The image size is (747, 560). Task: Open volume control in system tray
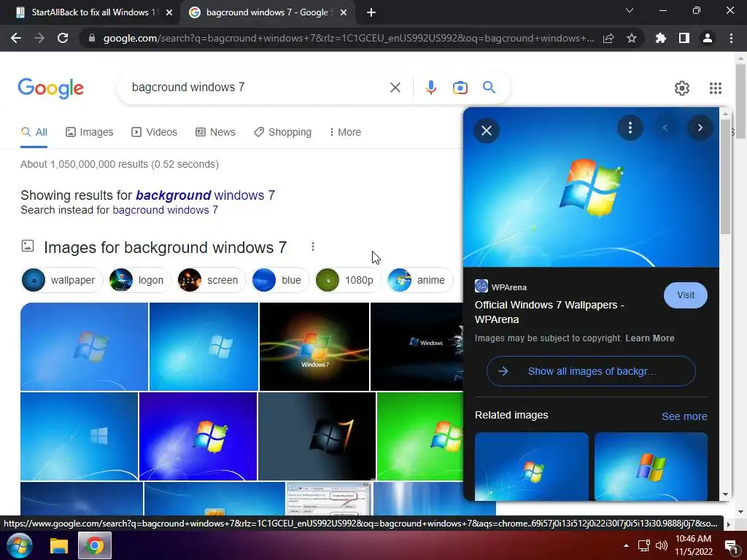tap(661, 545)
